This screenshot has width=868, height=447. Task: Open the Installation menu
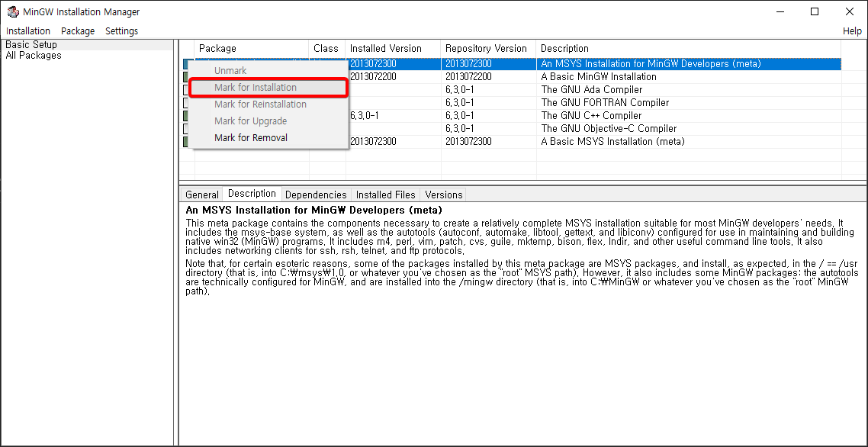[28, 31]
